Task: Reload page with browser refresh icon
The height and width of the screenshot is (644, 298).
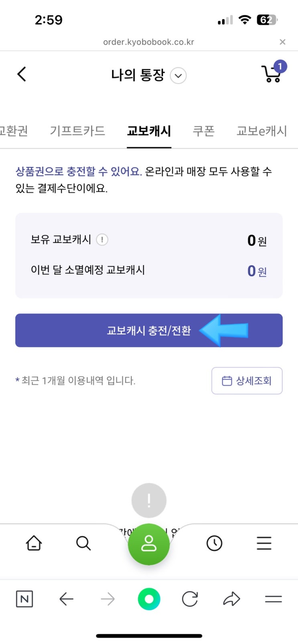Action: click(190, 599)
